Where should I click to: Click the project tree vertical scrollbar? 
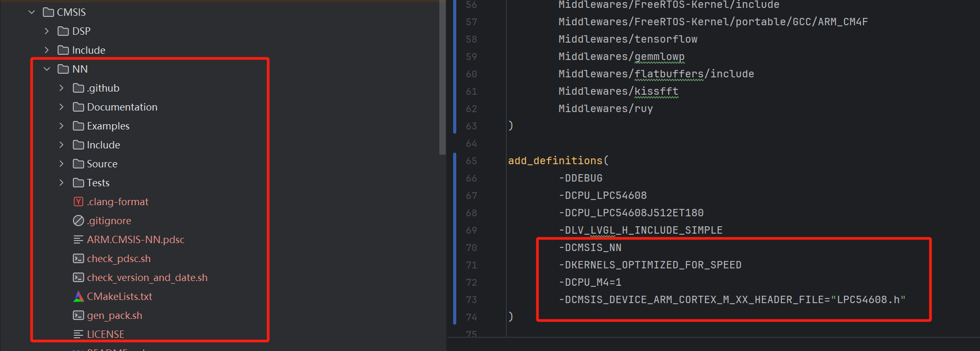442,79
